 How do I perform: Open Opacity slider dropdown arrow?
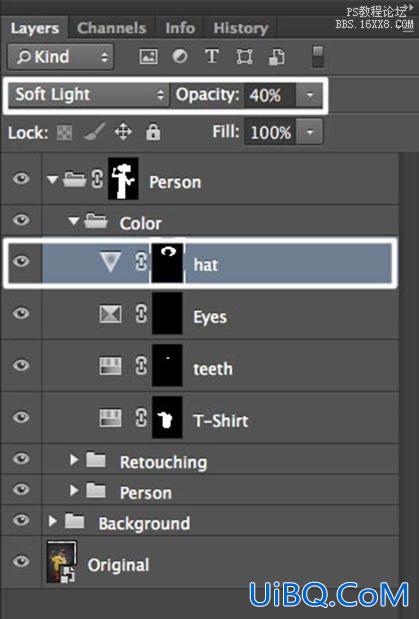[310, 95]
